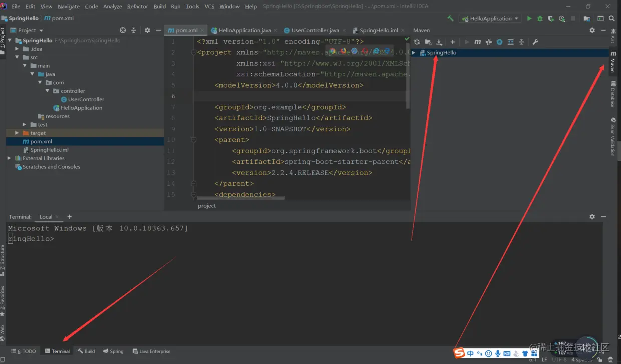Collapse the main folder arrow
621x364 pixels.
tap(25, 66)
